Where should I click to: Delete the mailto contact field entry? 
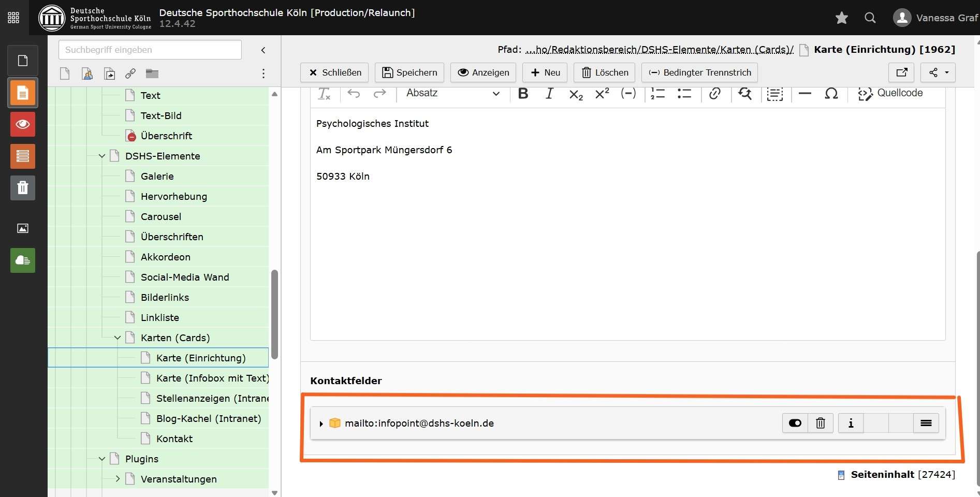coord(821,423)
